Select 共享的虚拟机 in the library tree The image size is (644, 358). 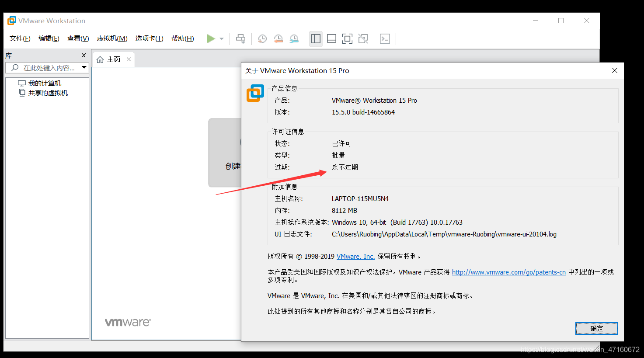(48, 93)
